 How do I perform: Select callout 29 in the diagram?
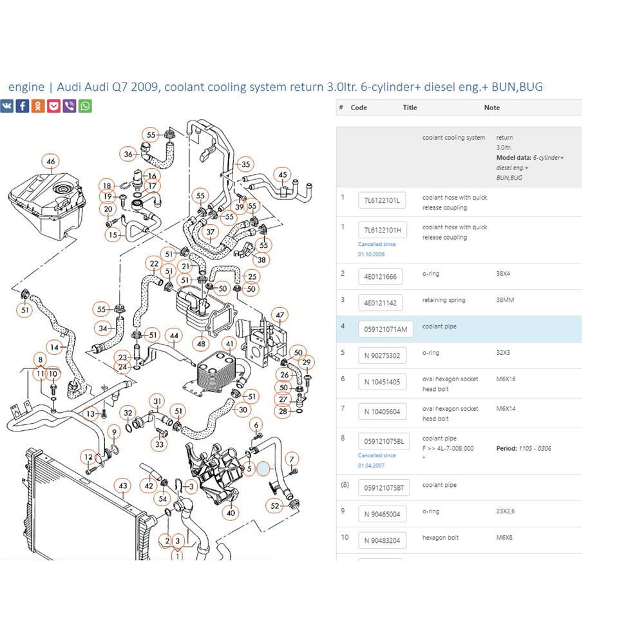[307, 362]
